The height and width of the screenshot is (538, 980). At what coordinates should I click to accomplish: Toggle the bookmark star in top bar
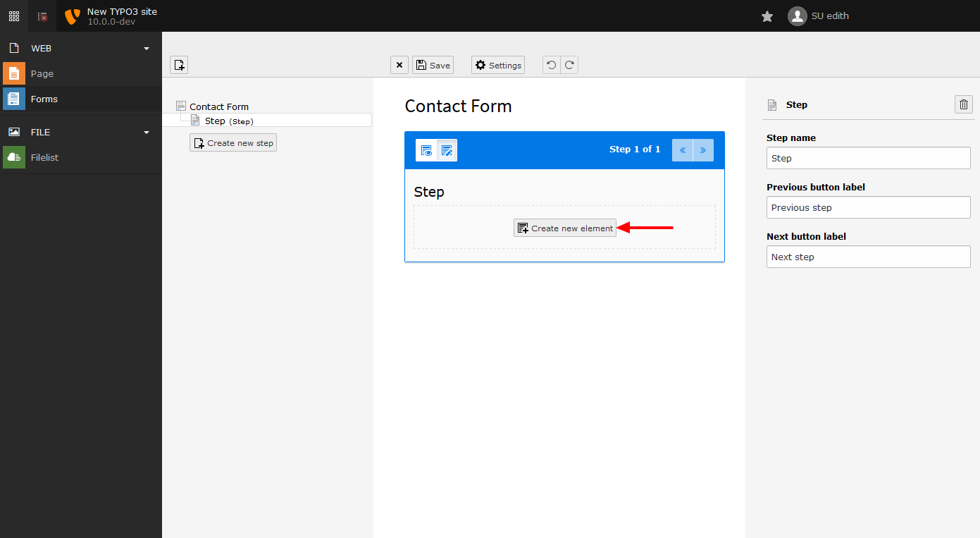point(767,16)
